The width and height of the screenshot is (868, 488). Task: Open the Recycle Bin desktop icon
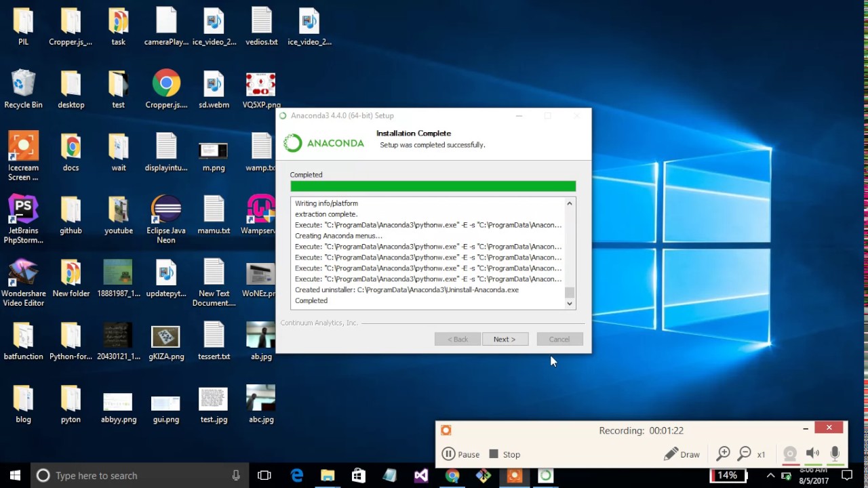[x=23, y=89]
